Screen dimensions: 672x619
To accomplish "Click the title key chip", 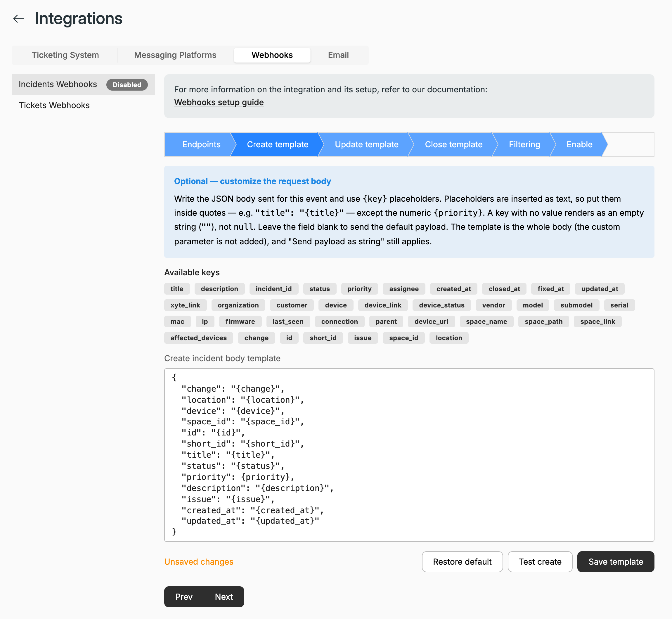I will [x=177, y=289].
